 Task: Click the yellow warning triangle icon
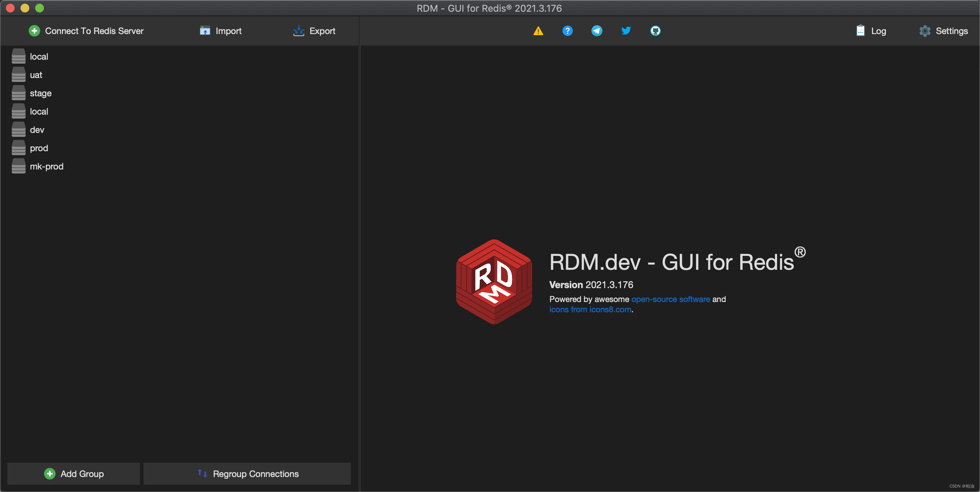(538, 31)
